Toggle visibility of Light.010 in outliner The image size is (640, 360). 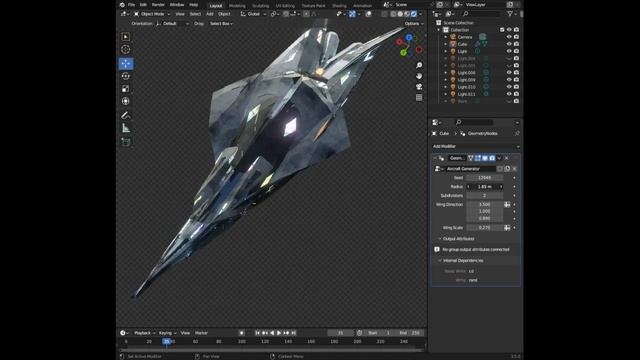coord(509,87)
